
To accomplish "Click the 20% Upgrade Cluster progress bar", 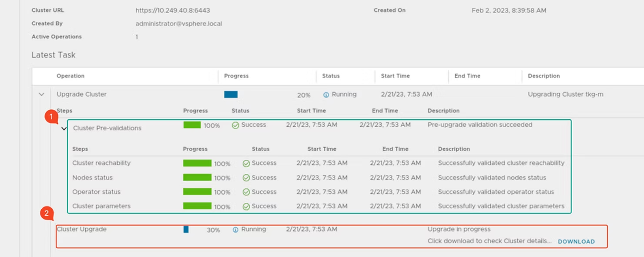I will tap(231, 94).
